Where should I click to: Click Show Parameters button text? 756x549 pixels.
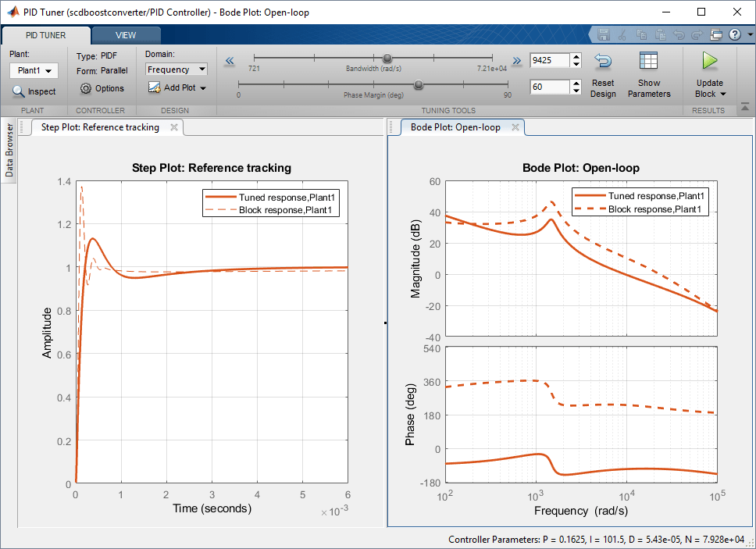point(649,88)
